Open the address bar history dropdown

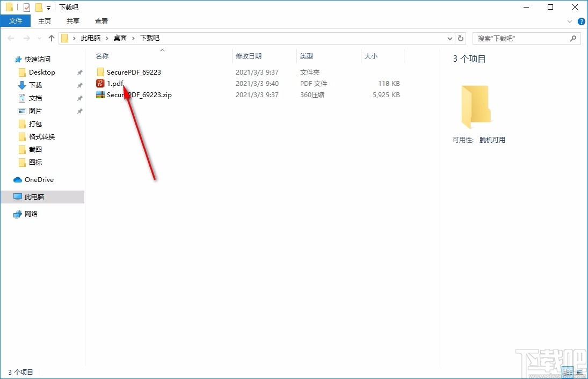pyautogui.click(x=449, y=38)
